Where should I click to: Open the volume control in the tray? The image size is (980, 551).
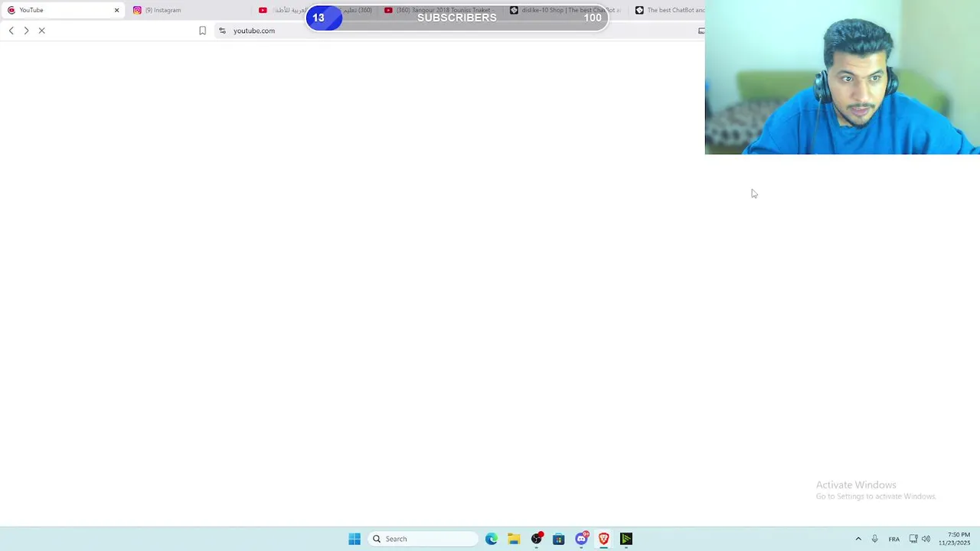[x=926, y=539]
